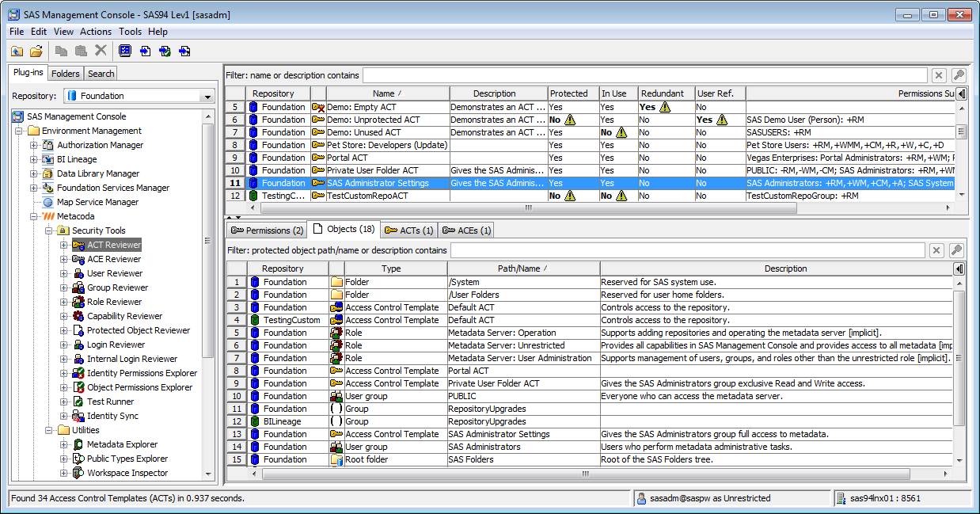
Task: Expand the Foundation Services Manager node
Action: pyautogui.click(x=33, y=188)
